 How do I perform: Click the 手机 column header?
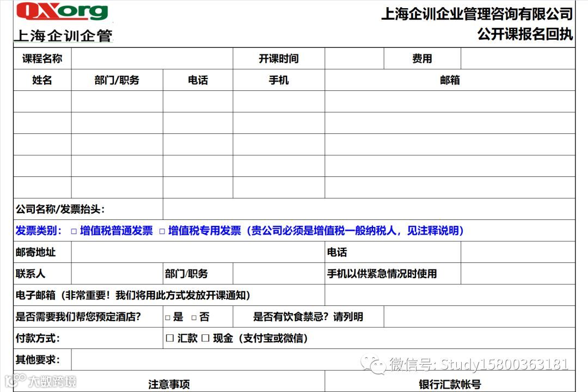point(279,80)
